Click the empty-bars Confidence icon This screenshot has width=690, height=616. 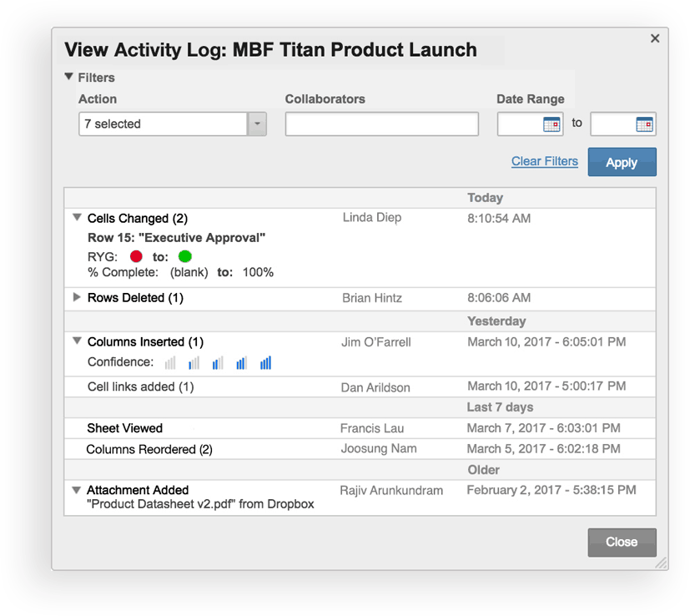click(x=170, y=362)
